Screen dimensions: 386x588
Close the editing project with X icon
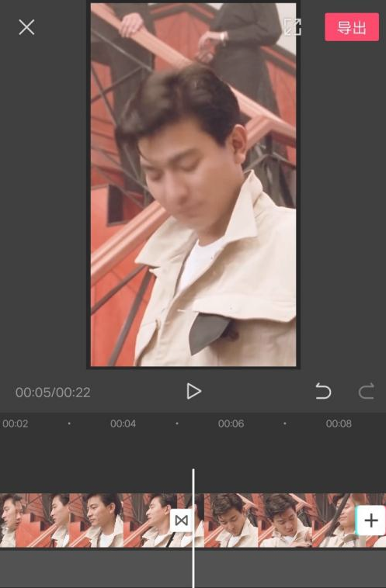pyautogui.click(x=26, y=27)
